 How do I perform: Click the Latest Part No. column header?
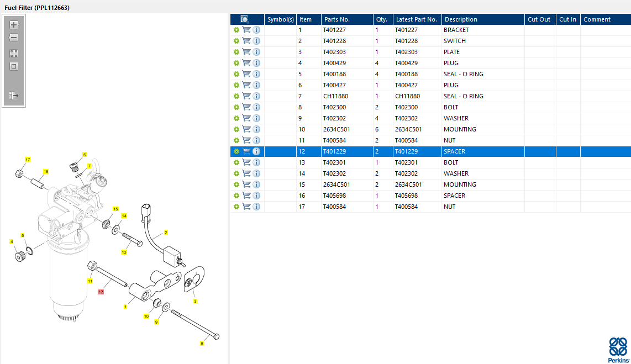[x=417, y=19]
